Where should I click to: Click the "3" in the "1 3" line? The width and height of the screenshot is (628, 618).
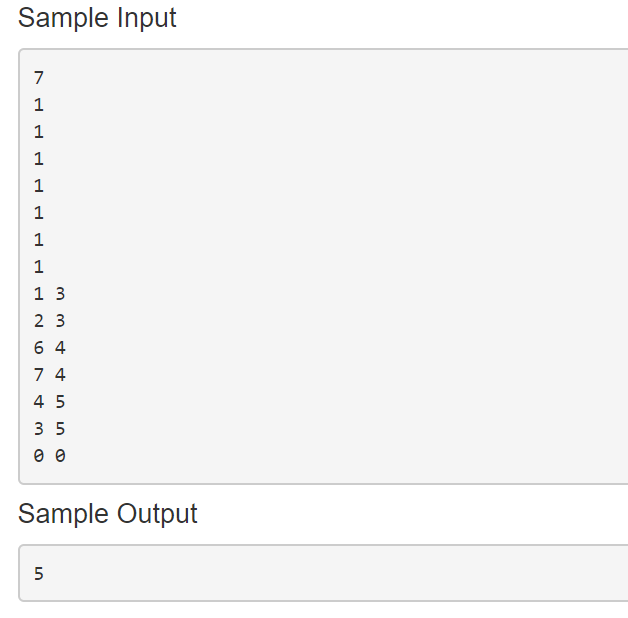coord(60,294)
